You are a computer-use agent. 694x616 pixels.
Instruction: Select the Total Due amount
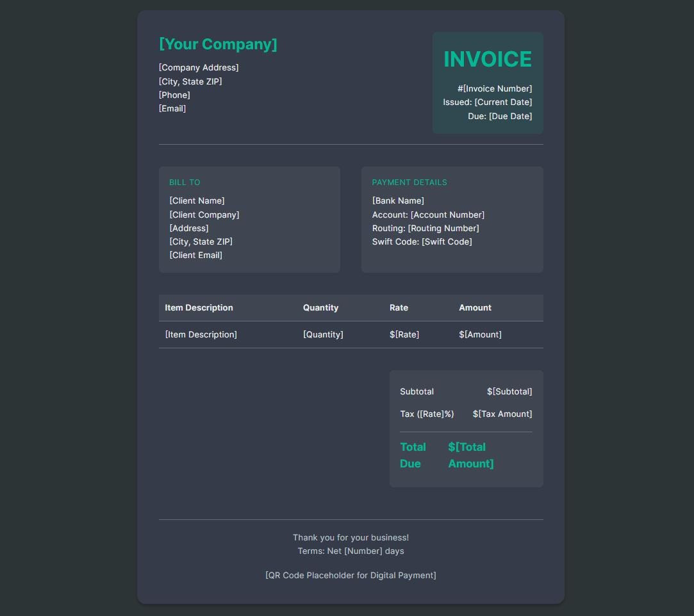click(x=470, y=455)
